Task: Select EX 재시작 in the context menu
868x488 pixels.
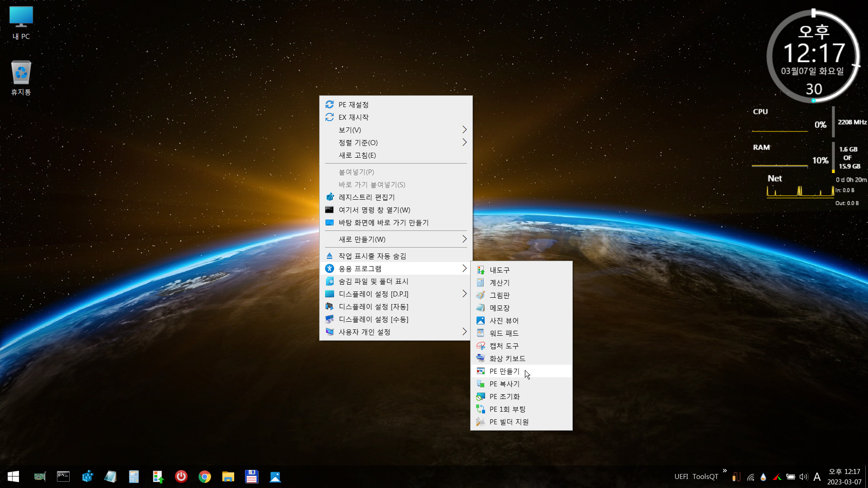Action: (x=396, y=117)
